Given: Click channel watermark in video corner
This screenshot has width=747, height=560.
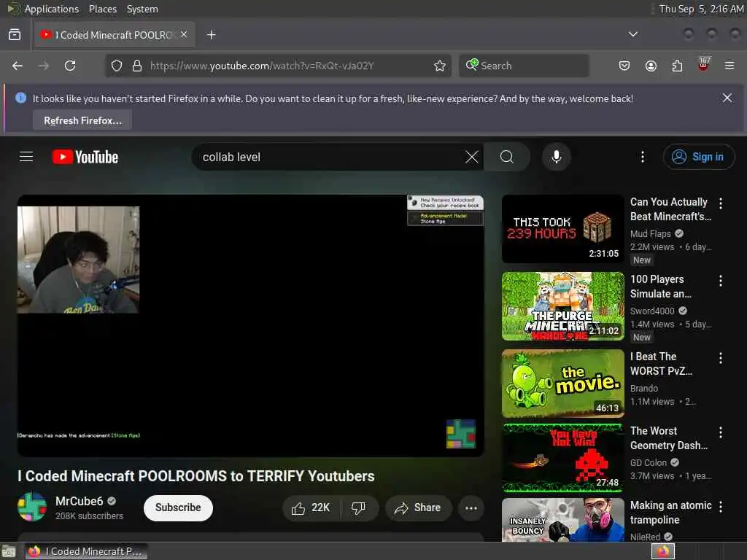Looking at the screenshot, I should pos(461,433).
